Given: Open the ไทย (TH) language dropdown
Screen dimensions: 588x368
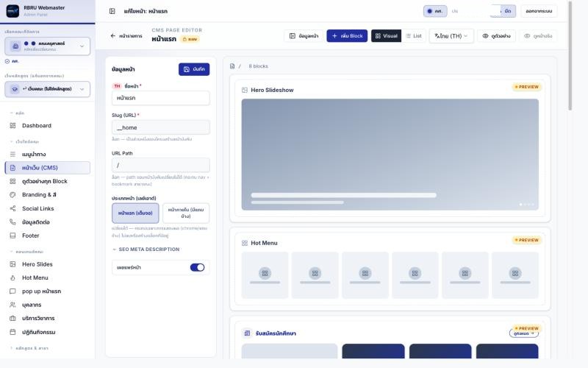Looking at the screenshot, I should coord(451,36).
